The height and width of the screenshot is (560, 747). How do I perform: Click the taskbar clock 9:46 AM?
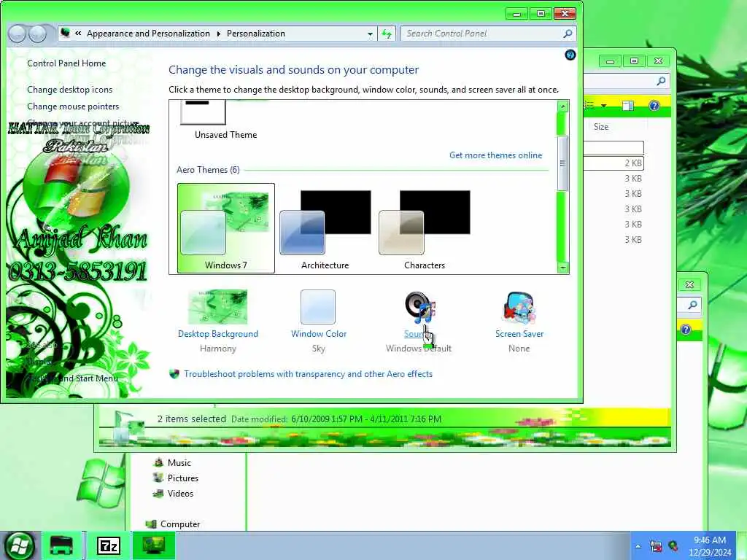tap(710, 540)
